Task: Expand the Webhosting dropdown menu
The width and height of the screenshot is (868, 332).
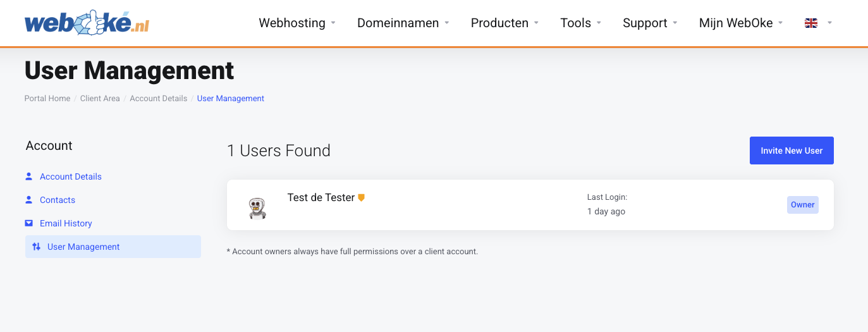Action: click(x=297, y=23)
